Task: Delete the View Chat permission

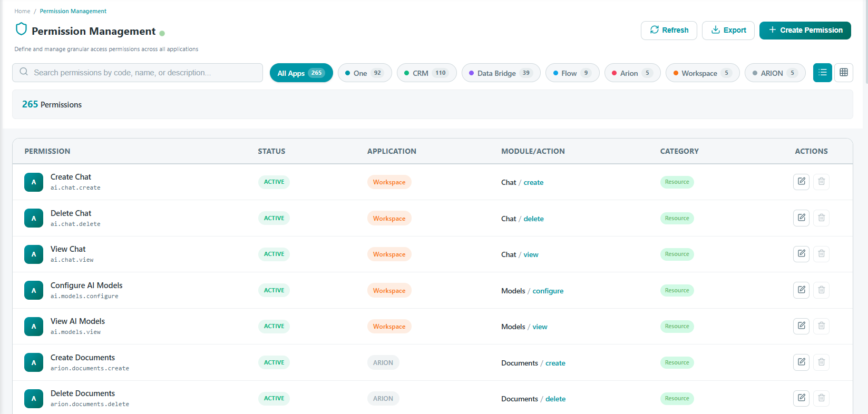Action: pyautogui.click(x=821, y=254)
